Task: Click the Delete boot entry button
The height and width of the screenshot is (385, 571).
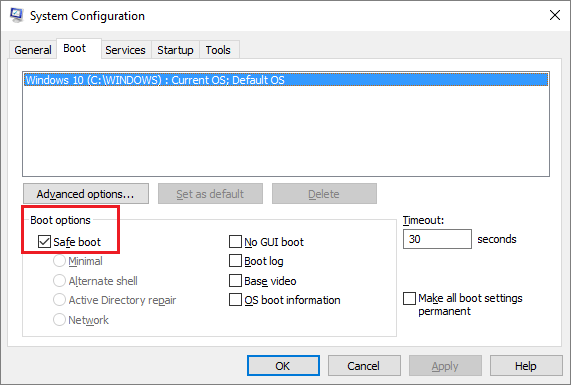Action: [x=324, y=193]
